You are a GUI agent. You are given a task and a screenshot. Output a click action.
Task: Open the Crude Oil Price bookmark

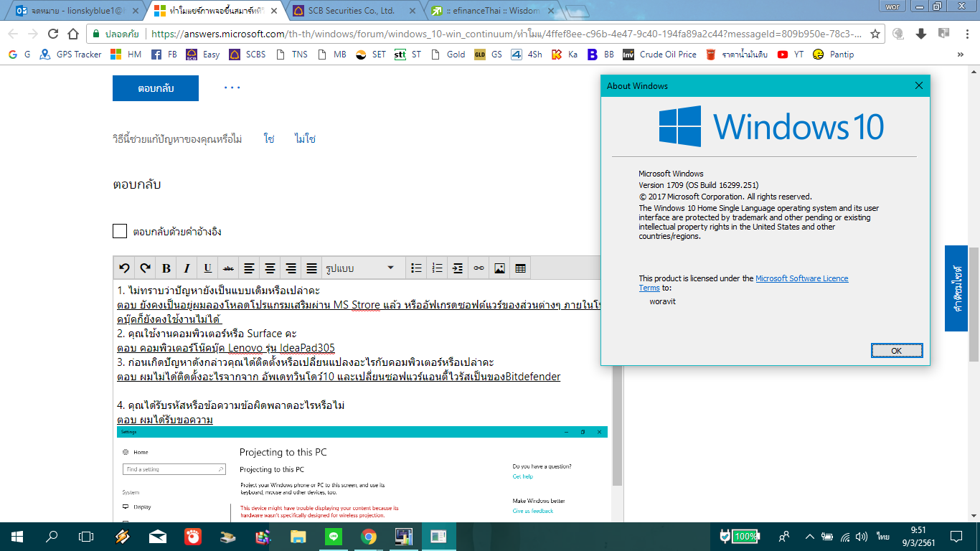tap(659, 54)
